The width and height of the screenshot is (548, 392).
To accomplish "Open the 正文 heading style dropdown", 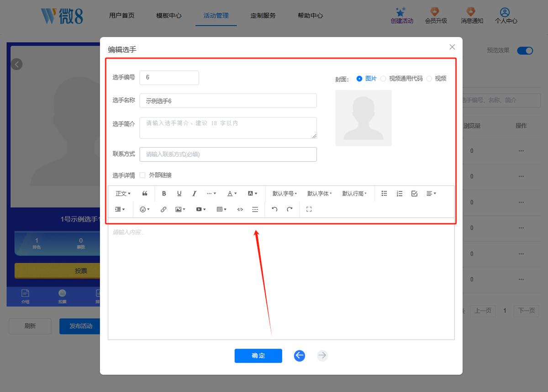I will pyautogui.click(x=123, y=194).
